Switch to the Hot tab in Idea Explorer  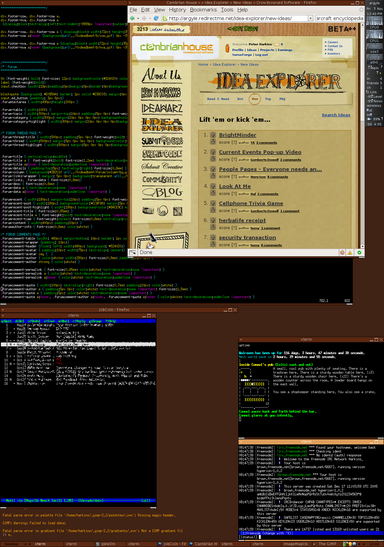tap(240, 99)
